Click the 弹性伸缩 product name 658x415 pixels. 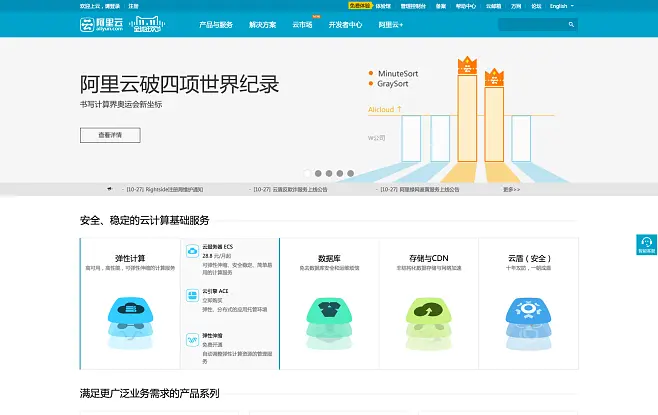click(x=212, y=336)
